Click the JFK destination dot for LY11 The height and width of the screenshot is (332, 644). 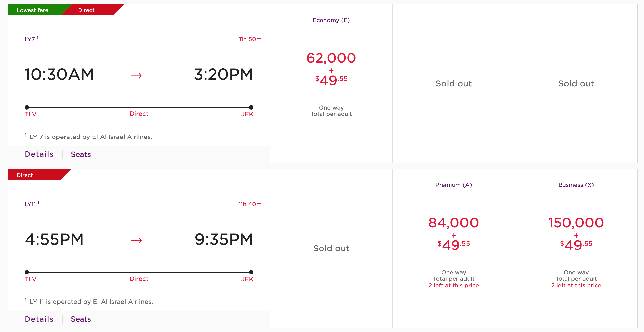coord(251,272)
